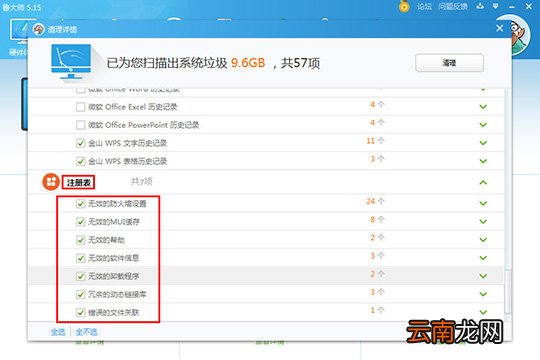Expand the 无效的MUI缓存 row chevron
This screenshot has width=540, height=360.
(x=483, y=222)
